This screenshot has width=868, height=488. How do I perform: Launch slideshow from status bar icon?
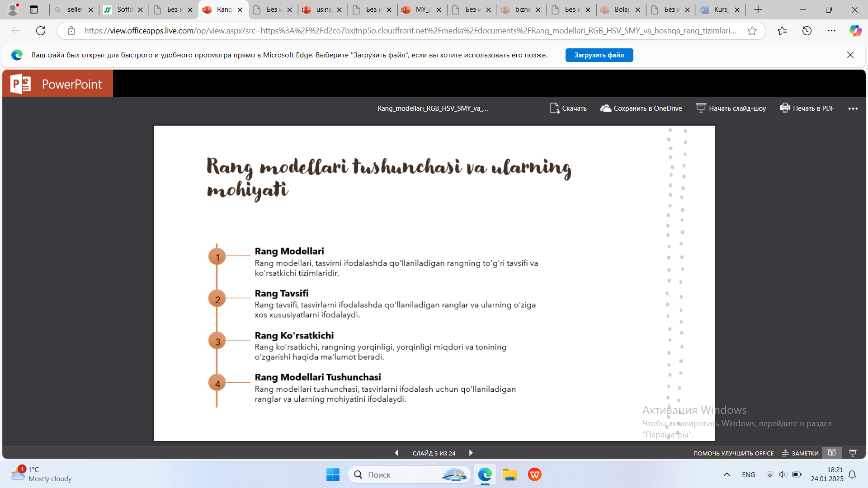click(853, 453)
